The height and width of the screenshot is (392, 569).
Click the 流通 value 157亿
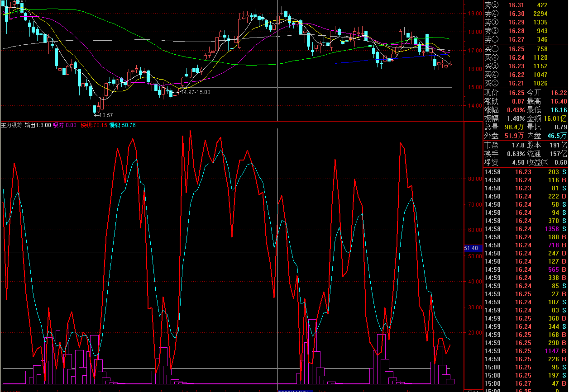point(559,154)
